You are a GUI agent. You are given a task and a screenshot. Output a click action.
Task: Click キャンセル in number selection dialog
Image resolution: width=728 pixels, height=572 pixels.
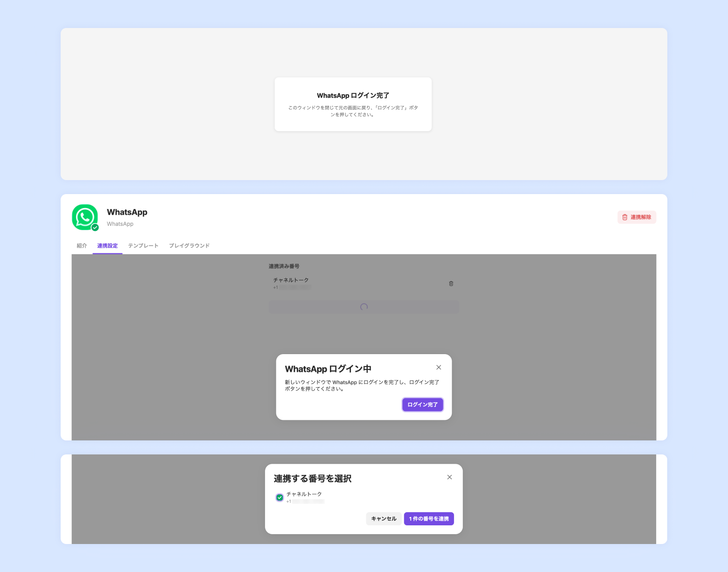(384, 518)
